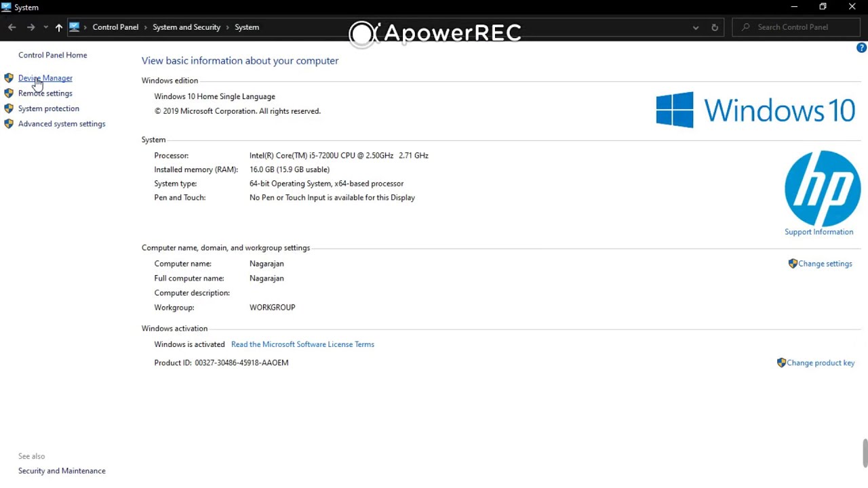Open Advanced system settings
The width and height of the screenshot is (868, 488).
(x=62, y=124)
